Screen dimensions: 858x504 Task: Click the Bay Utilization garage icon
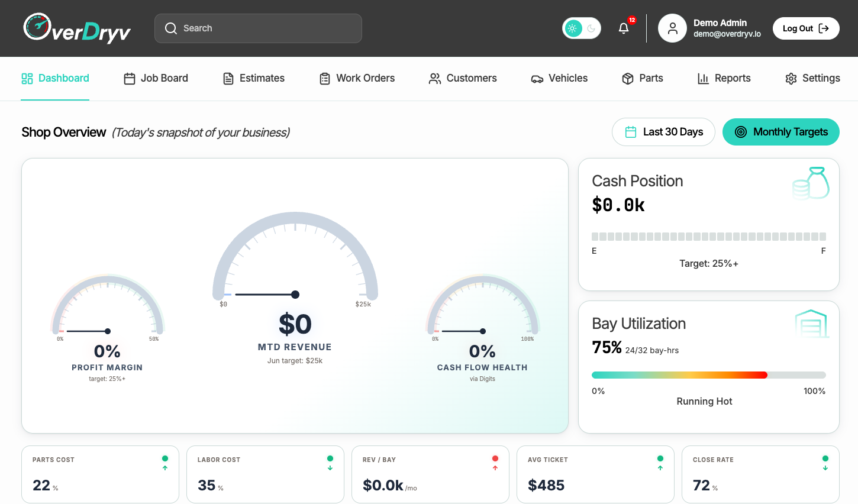click(812, 324)
